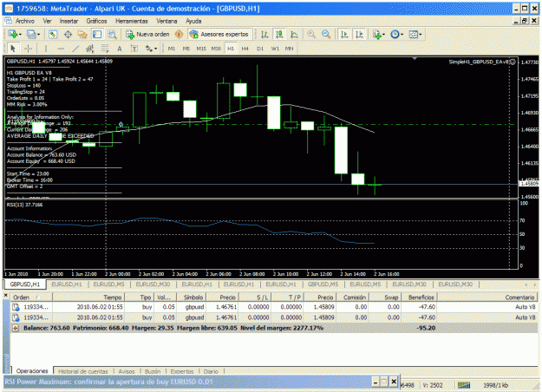Toggle chart shift icon

359,34
